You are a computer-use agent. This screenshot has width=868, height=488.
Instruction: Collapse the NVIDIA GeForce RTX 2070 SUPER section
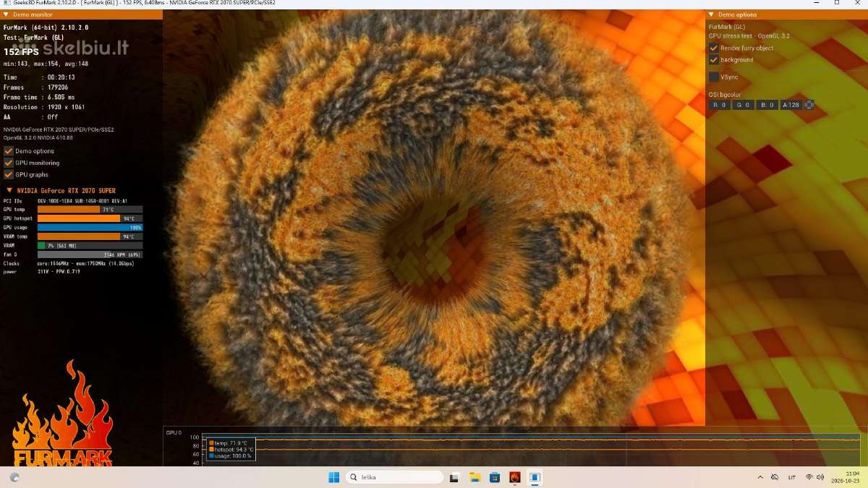[9, 191]
